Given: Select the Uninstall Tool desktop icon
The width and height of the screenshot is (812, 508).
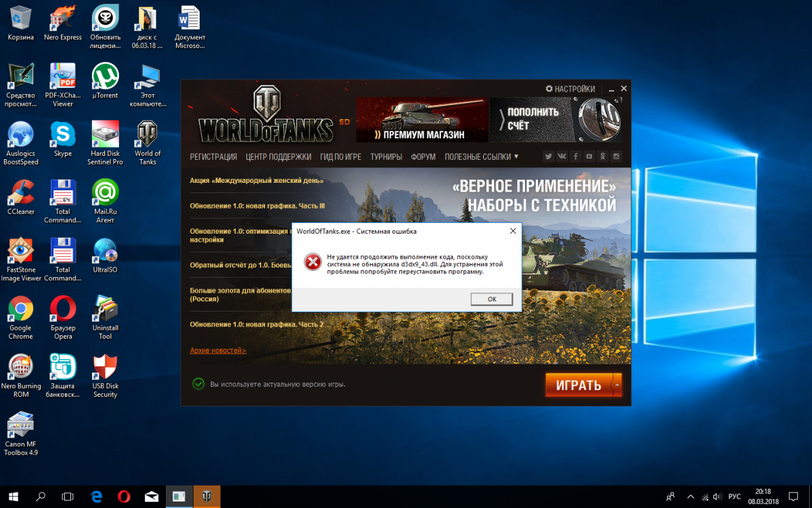Looking at the screenshot, I should (x=105, y=318).
